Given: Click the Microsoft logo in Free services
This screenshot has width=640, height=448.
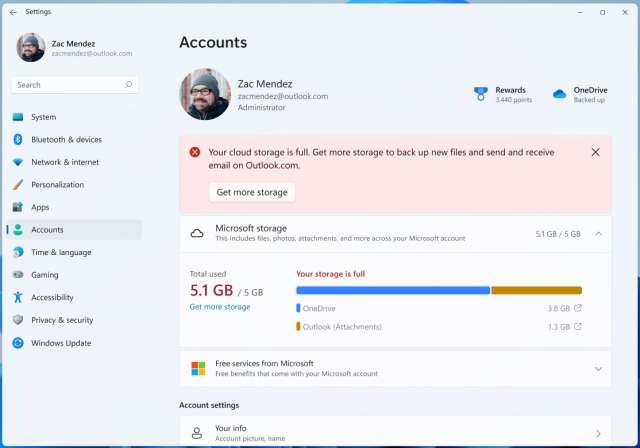Looking at the screenshot, I should tap(198, 368).
